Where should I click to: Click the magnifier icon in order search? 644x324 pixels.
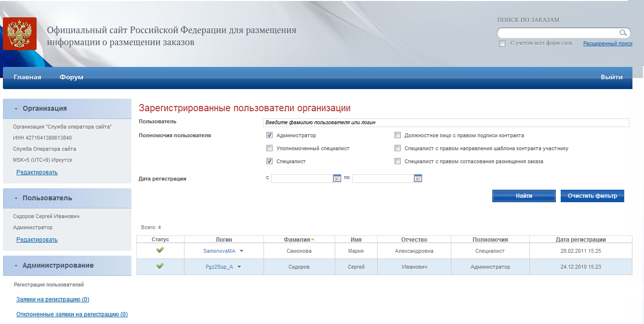tap(623, 33)
